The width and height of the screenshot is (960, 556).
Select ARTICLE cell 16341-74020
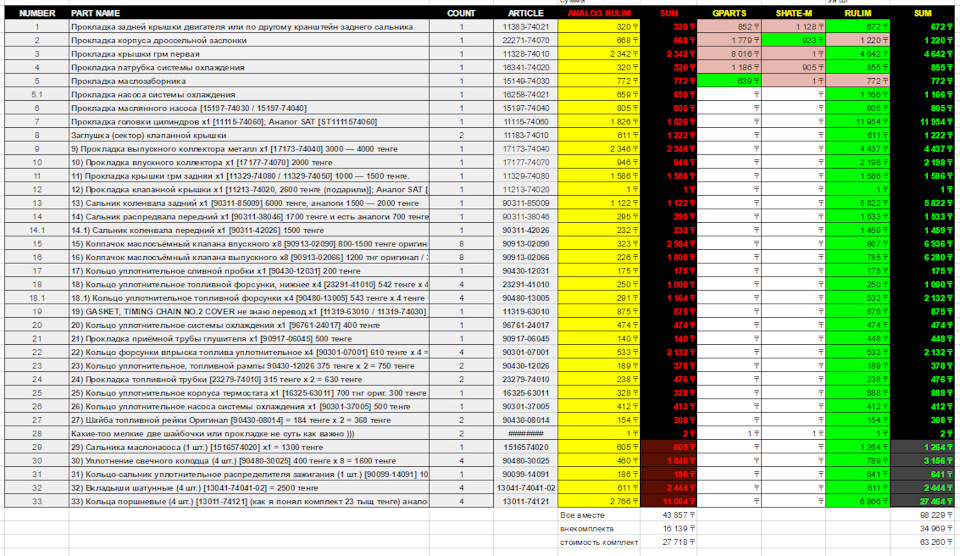(525, 67)
